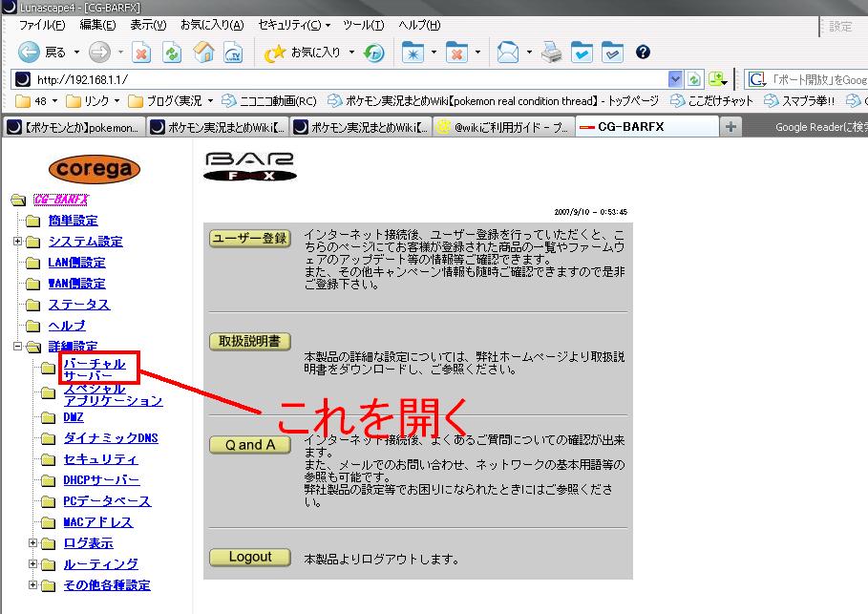The image size is (868, 614).
Task: Click the browser Back arrow button
Action: pyautogui.click(x=29, y=53)
